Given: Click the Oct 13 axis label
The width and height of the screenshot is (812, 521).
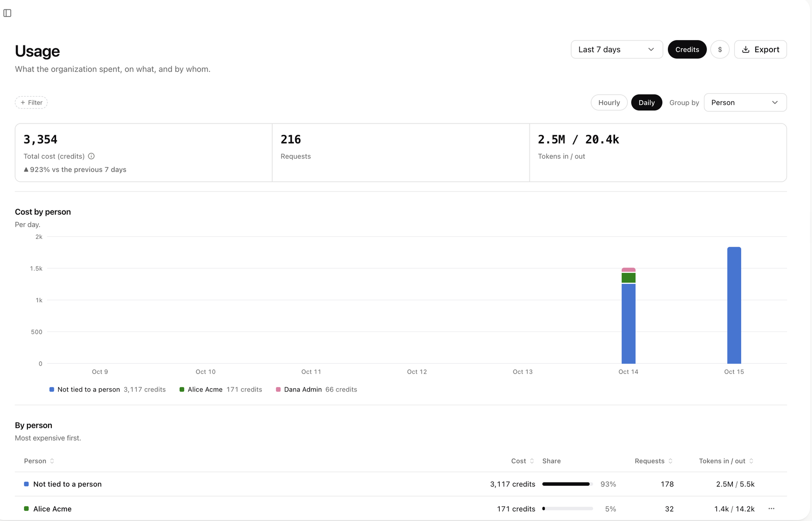Looking at the screenshot, I should tap(523, 372).
